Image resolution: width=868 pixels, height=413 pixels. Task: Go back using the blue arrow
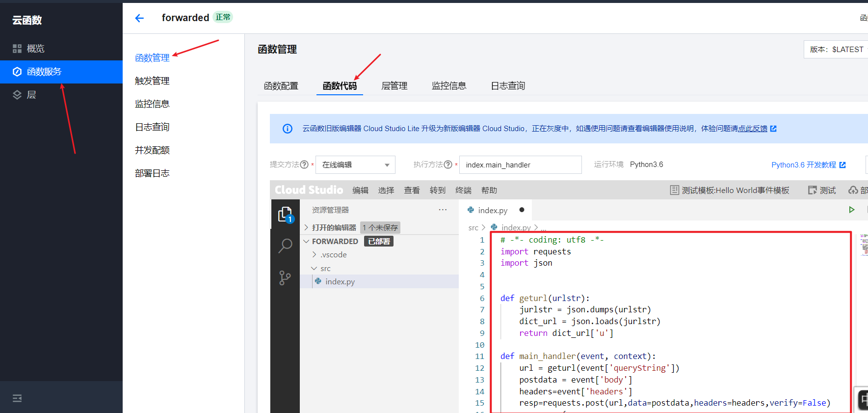(139, 18)
